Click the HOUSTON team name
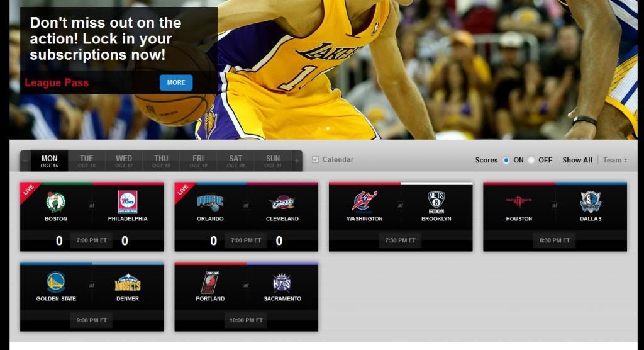This screenshot has height=350, width=644. (519, 219)
